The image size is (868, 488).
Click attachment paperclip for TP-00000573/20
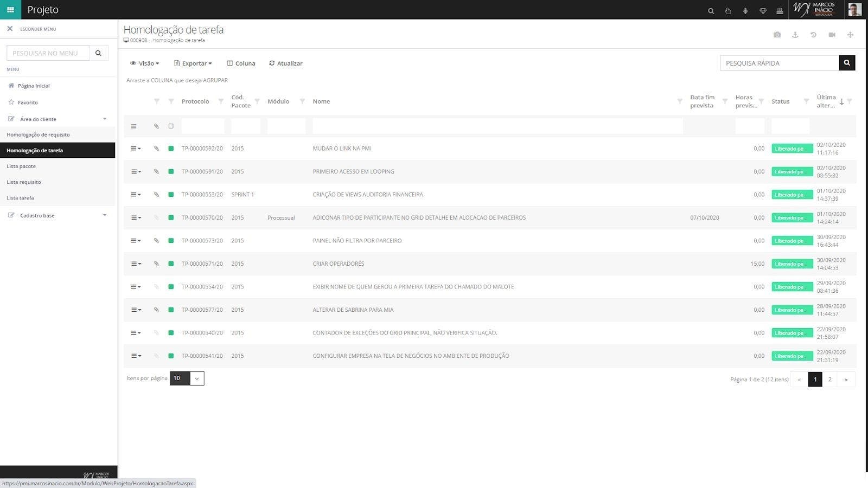tap(156, 241)
